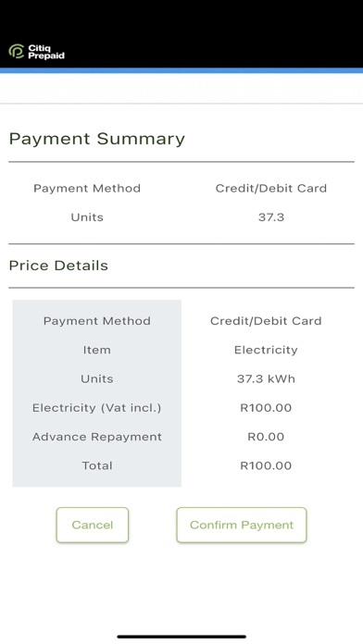Click the Total label in price details
The image size is (363, 644).
(x=97, y=465)
